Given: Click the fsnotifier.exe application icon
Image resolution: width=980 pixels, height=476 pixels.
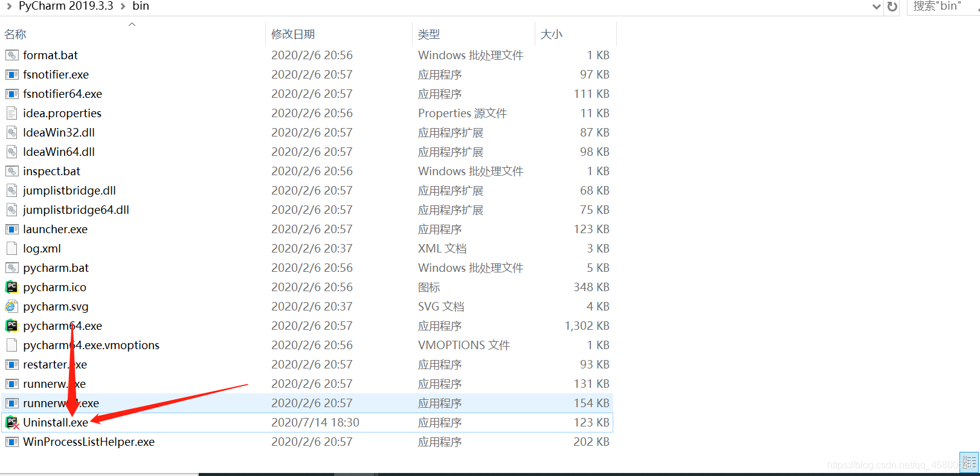Looking at the screenshot, I should pyautogui.click(x=11, y=74).
